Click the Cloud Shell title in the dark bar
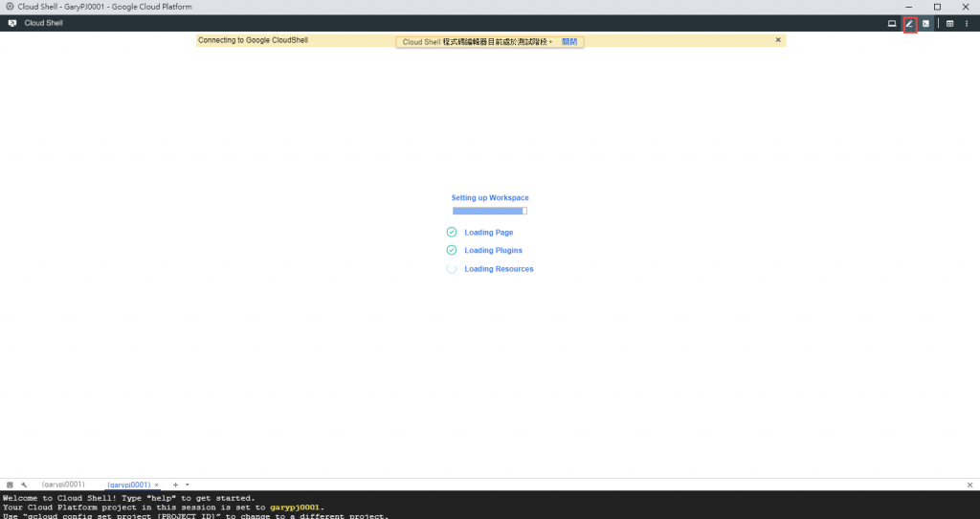Screen dimensions: 980x519 (x=44, y=23)
